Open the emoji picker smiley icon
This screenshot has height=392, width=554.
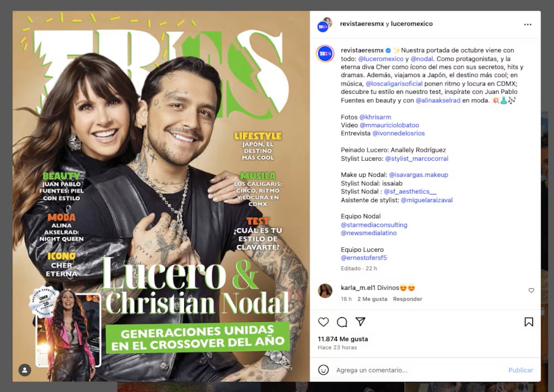pyautogui.click(x=323, y=370)
